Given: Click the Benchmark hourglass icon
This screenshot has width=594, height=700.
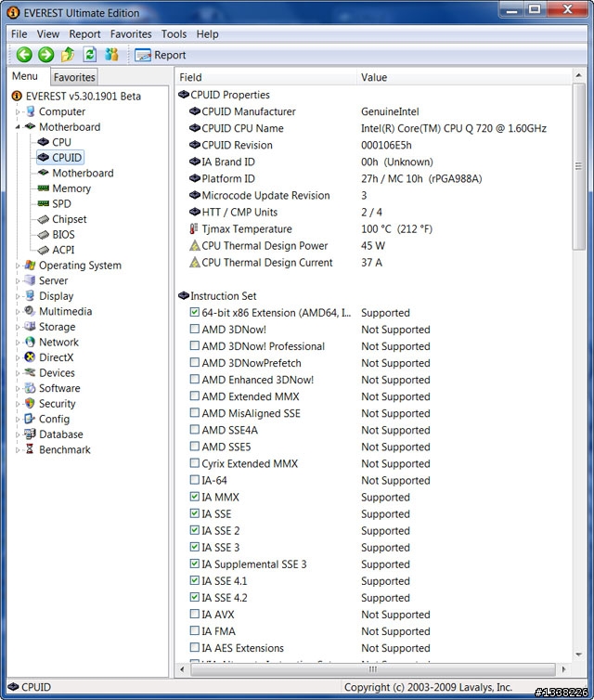Looking at the screenshot, I should (x=30, y=449).
